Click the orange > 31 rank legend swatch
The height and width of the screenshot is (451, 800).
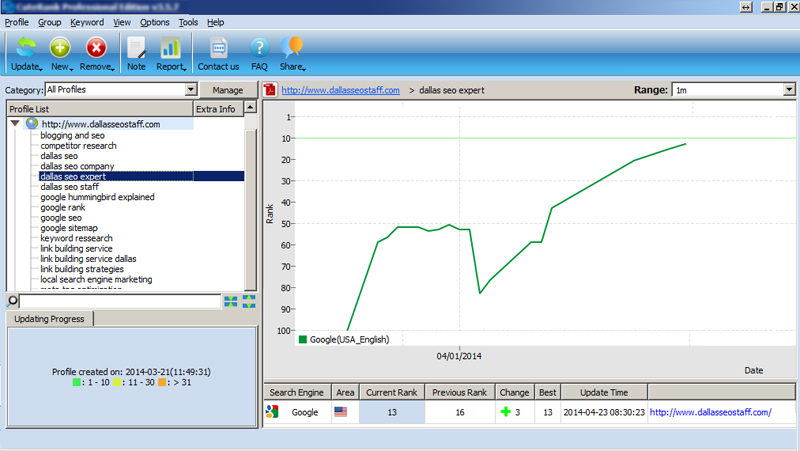click(x=162, y=382)
